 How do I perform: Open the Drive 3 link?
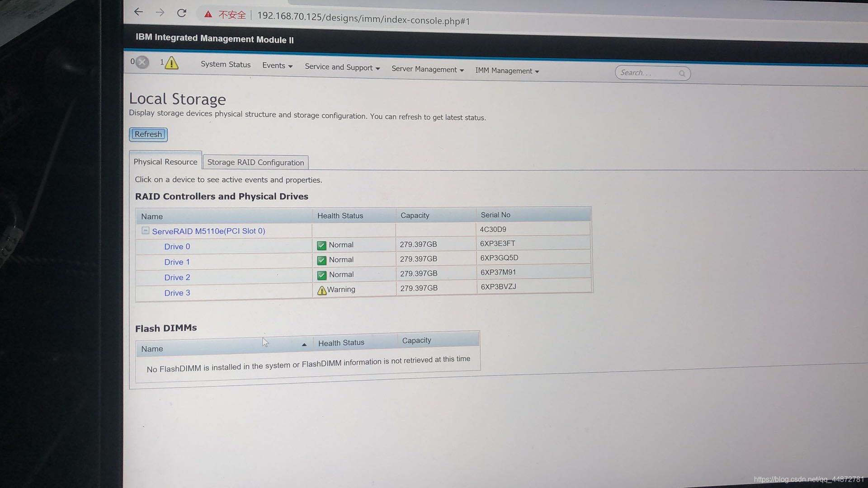[177, 293]
